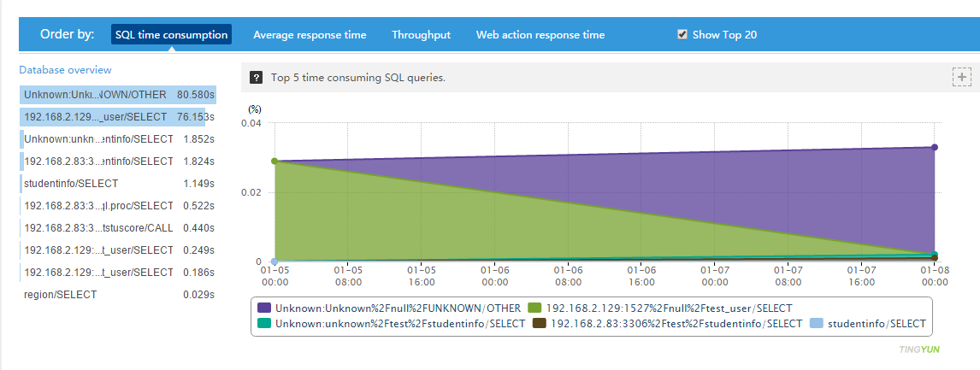Order by Average response time
The width and height of the screenshot is (980, 370).
click(x=310, y=35)
